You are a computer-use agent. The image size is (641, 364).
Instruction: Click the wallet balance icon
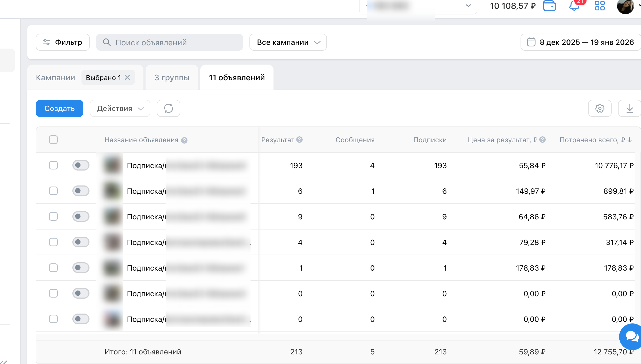coord(549,6)
